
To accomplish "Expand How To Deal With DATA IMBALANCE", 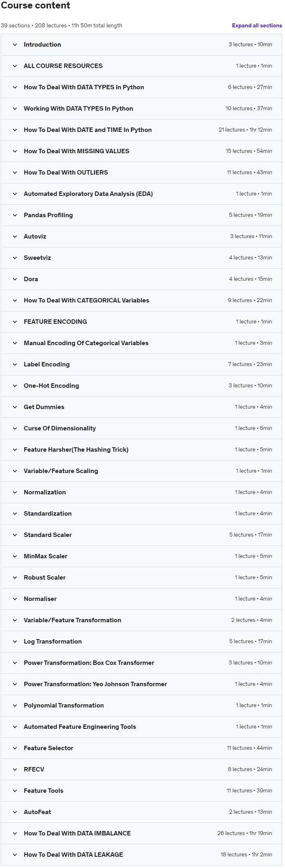I will (77, 833).
